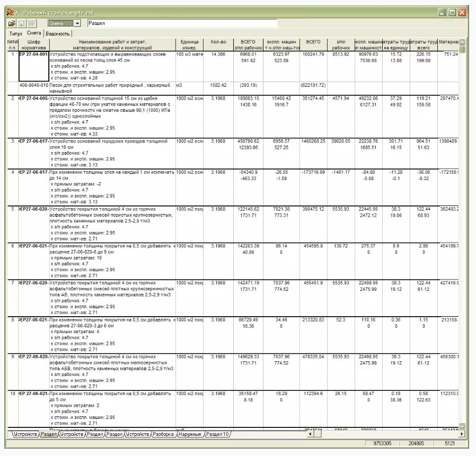The width and height of the screenshot is (476, 456).
Task: Select the value (622191.72) in the sand row
Action: click(x=313, y=85)
